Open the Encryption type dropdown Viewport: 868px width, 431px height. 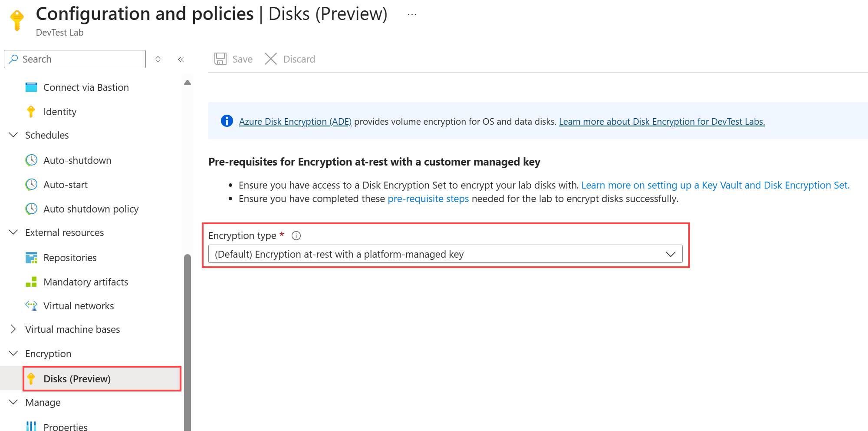tap(445, 254)
